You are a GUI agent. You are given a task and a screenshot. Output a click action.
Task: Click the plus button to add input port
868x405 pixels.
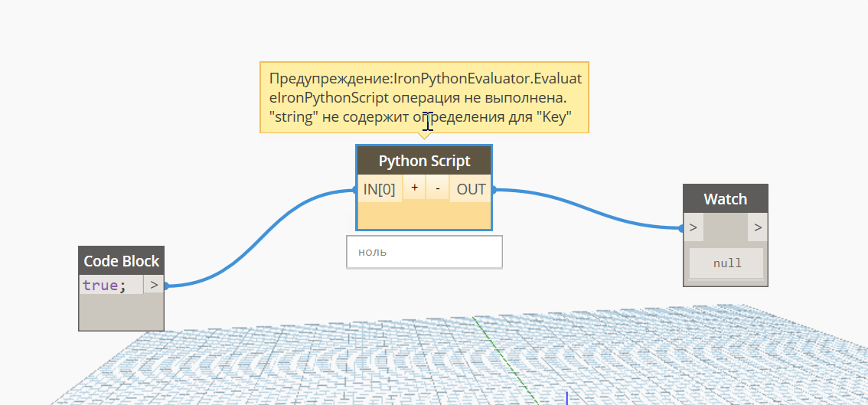[x=414, y=188]
